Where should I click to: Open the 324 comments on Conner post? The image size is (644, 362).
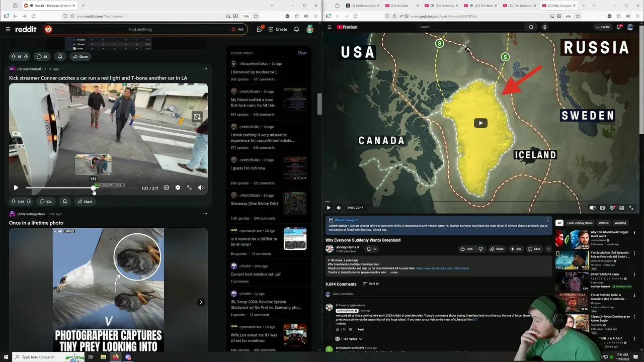click(46, 202)
